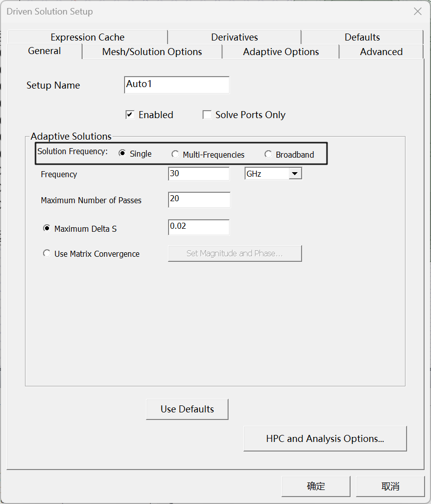Go to the Adaptive Options tab
This screenshot has height=504, width=431.
[280, 52]
